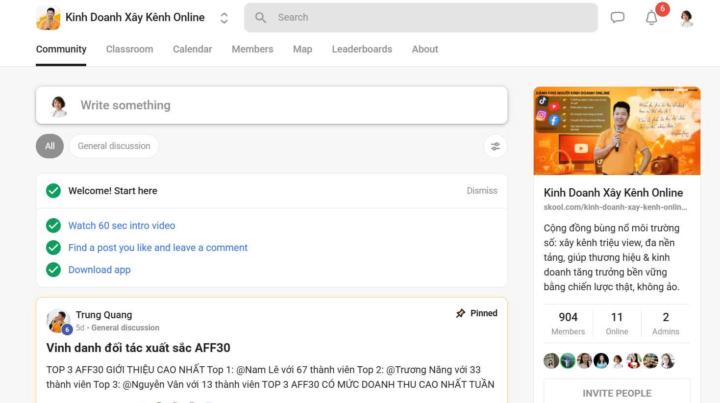Open Find a post you like link
Image resolution: width=720 pixels, height=403 pixels.
(x=158, y=247)
